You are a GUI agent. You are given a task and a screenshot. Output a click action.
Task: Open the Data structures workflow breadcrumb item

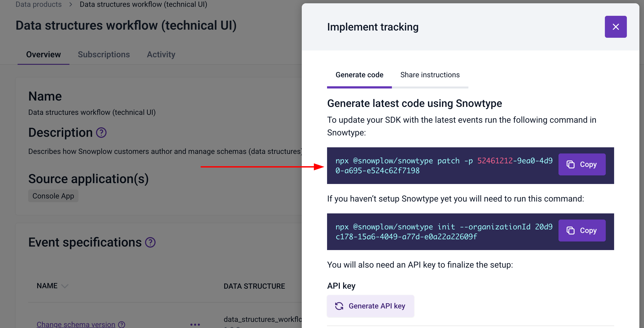(x=143, y=4)
